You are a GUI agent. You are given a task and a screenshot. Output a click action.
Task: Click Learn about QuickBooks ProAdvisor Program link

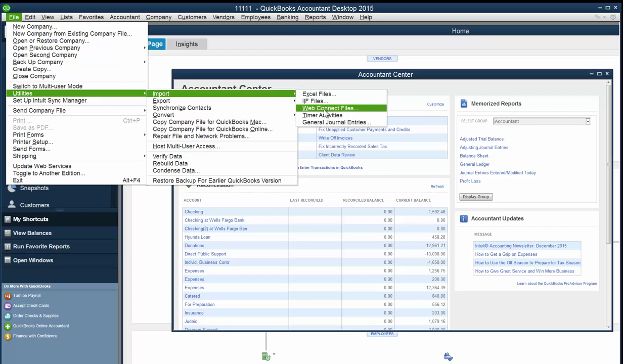pos(557,284)
